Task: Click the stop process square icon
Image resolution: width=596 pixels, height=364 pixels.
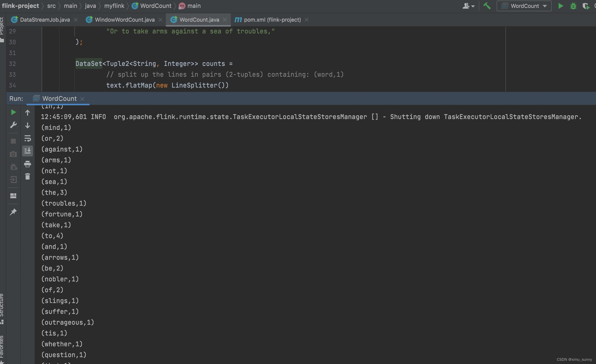Action: point(13,141)
